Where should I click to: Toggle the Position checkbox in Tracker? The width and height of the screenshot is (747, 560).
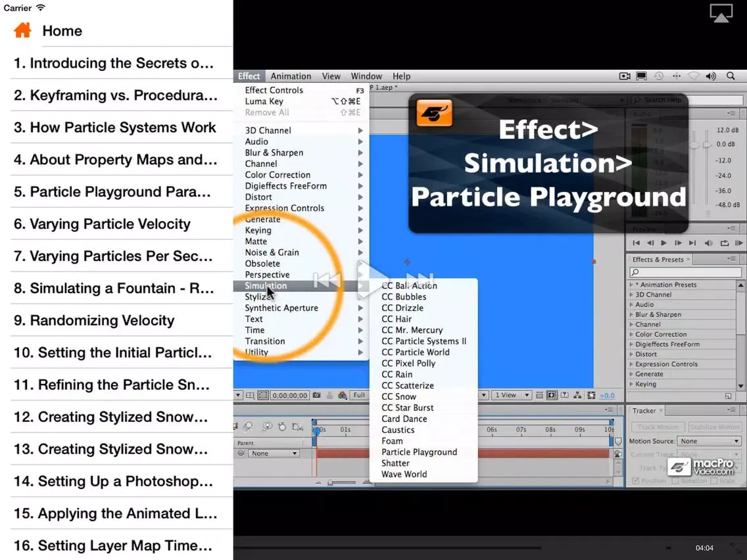tap(635, 481)
